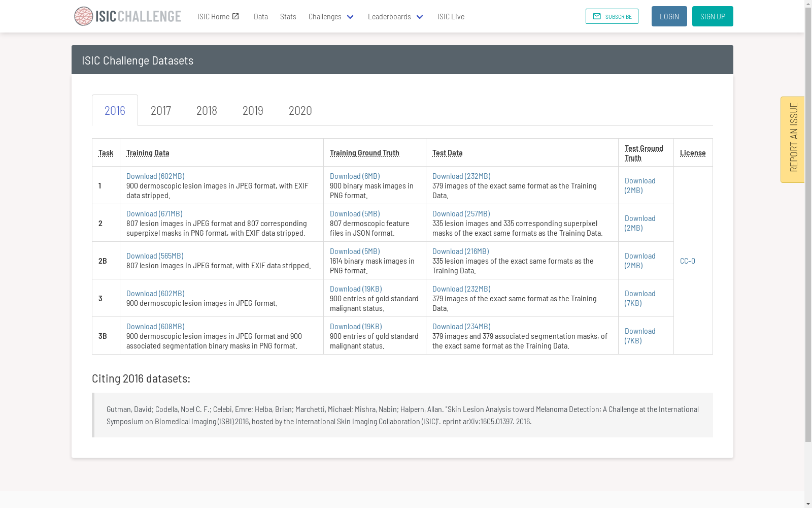Click the Test Data column header
Image resolution: width=812 pixels, height=508 pixels.
click(x=447, y=152)
